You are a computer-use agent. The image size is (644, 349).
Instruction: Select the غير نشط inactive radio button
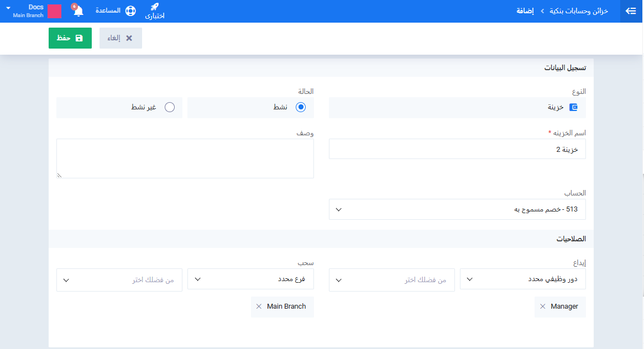click(x=170, y=108)
